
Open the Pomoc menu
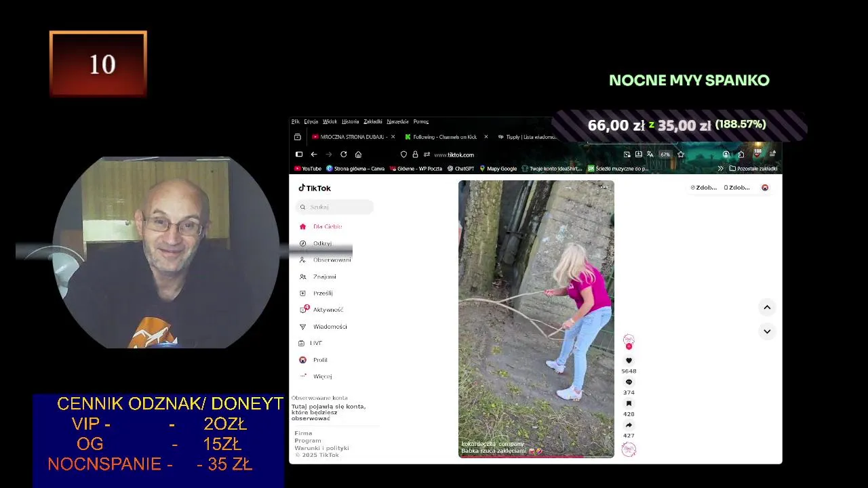[420, 121]
